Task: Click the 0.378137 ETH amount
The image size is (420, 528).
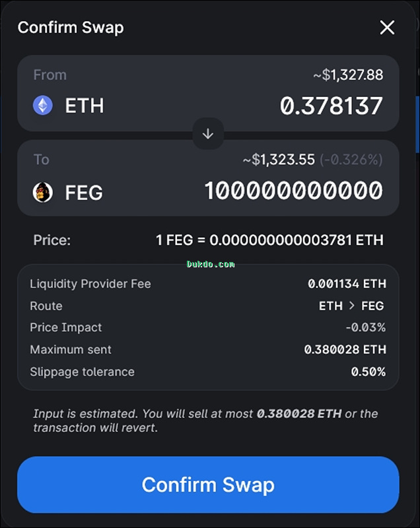Action: pos(331,106)
